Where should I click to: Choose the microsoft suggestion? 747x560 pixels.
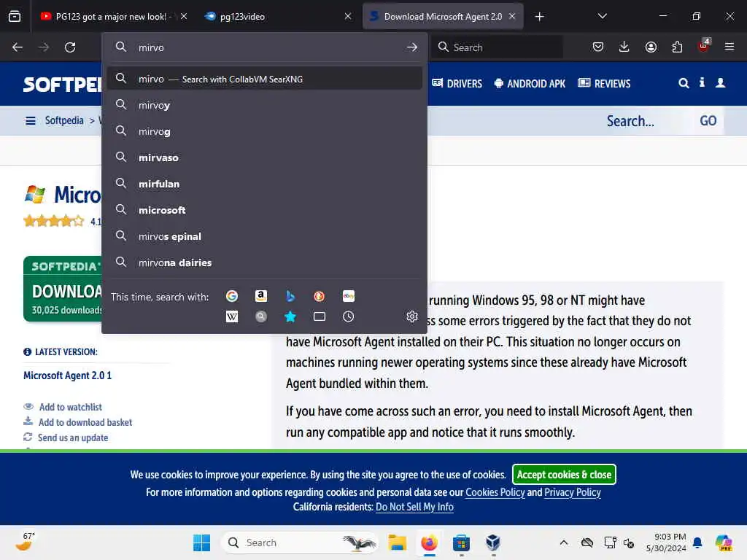(264, 209)
